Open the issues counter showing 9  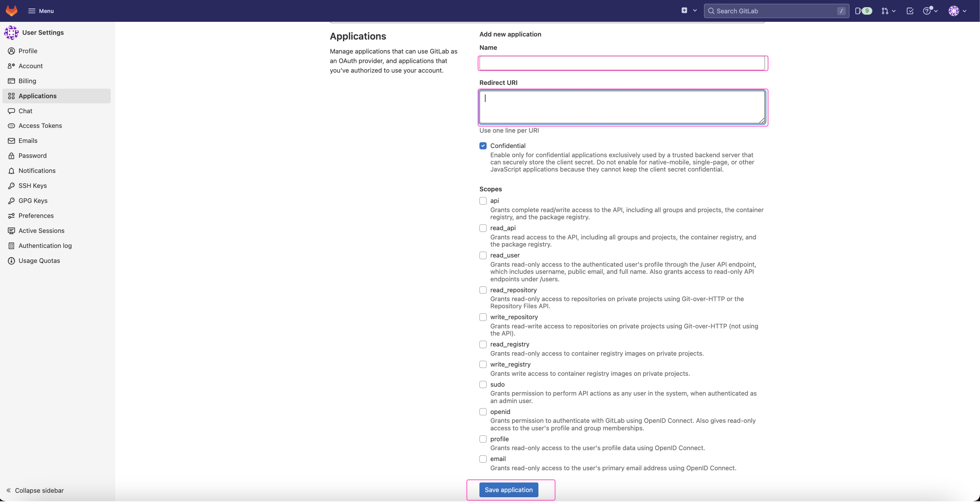863,11
